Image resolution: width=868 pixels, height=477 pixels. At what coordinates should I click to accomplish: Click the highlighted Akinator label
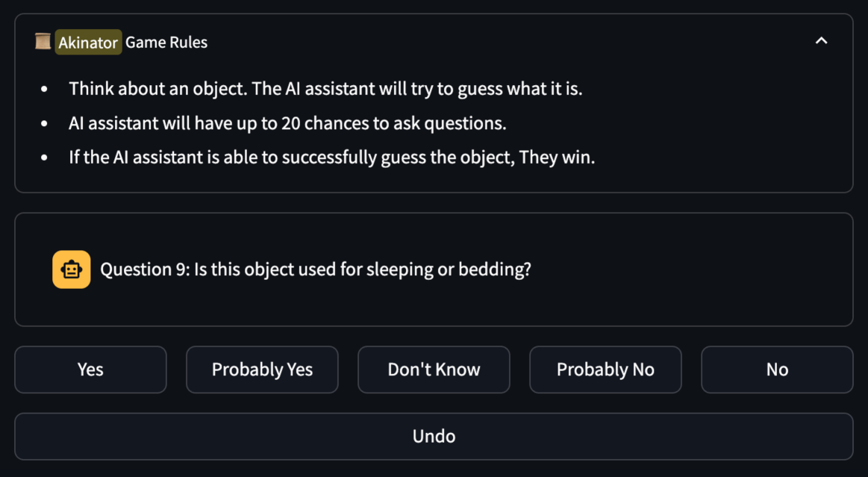pos(88,43)
